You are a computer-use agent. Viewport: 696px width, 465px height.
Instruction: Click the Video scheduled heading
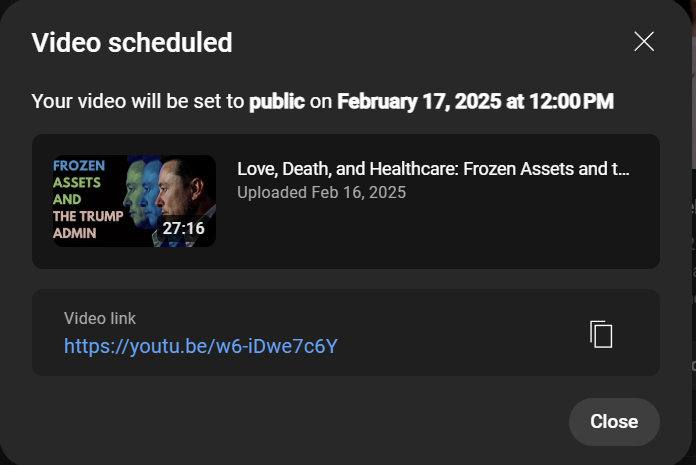point(132,43)
